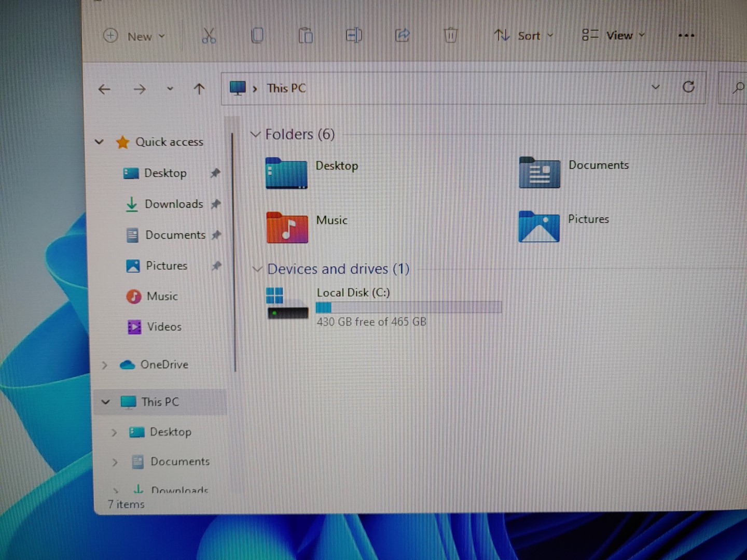Open Music in the navigation pane
Image resolution: width=747 pixels, height=560 pixels.
point(162,296)
